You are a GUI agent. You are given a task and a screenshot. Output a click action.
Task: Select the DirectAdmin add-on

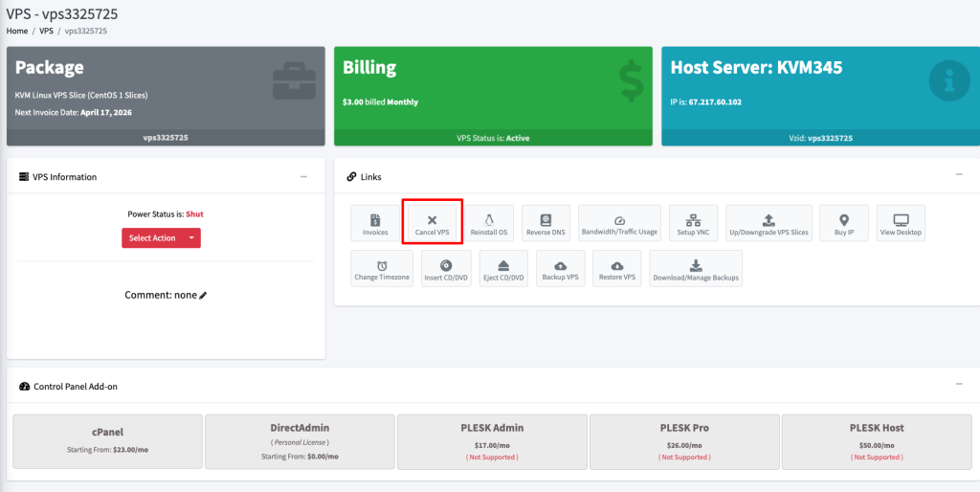[x=300, y=441]
